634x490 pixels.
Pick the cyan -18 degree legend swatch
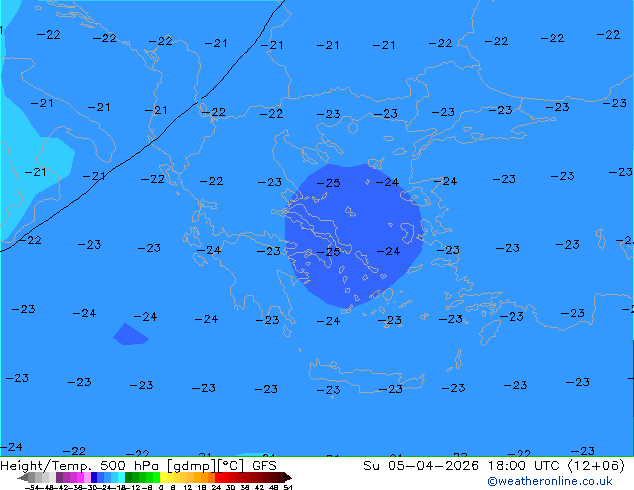tap(121, 477)
